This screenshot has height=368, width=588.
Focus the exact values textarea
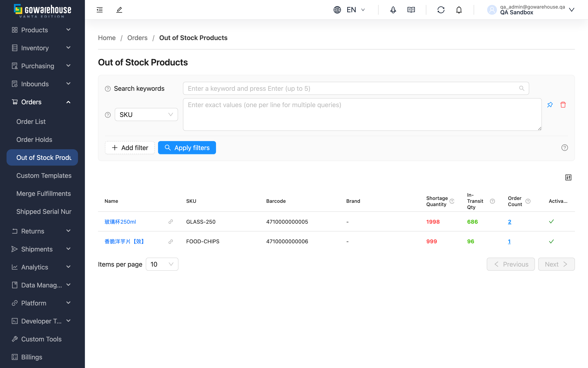[x=362, y=114]
